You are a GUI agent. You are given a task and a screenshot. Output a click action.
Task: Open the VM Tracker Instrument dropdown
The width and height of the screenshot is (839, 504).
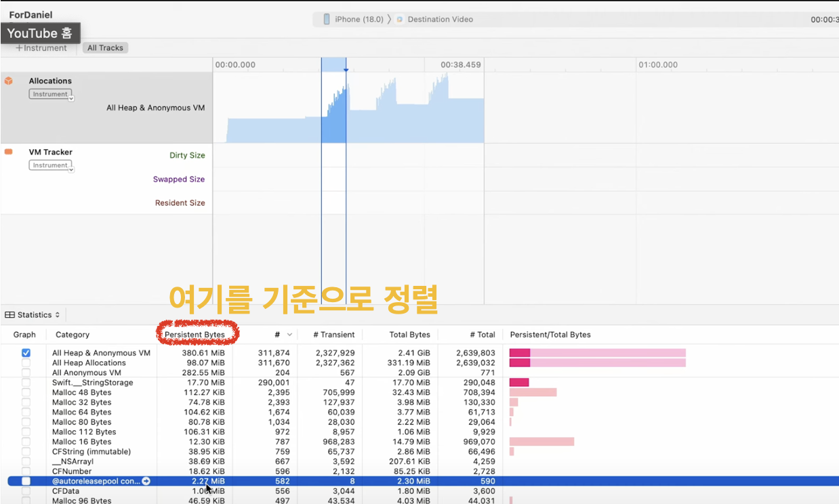point(52,166)
